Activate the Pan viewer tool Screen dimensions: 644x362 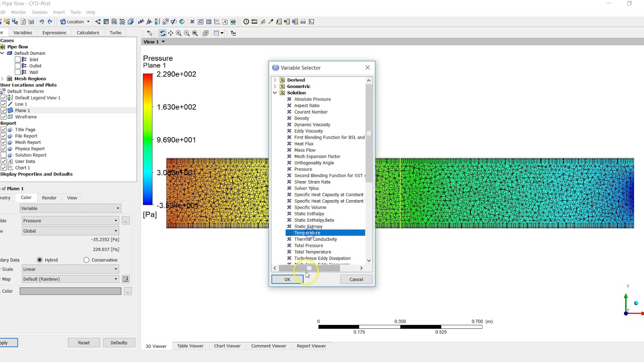point(171,33)
